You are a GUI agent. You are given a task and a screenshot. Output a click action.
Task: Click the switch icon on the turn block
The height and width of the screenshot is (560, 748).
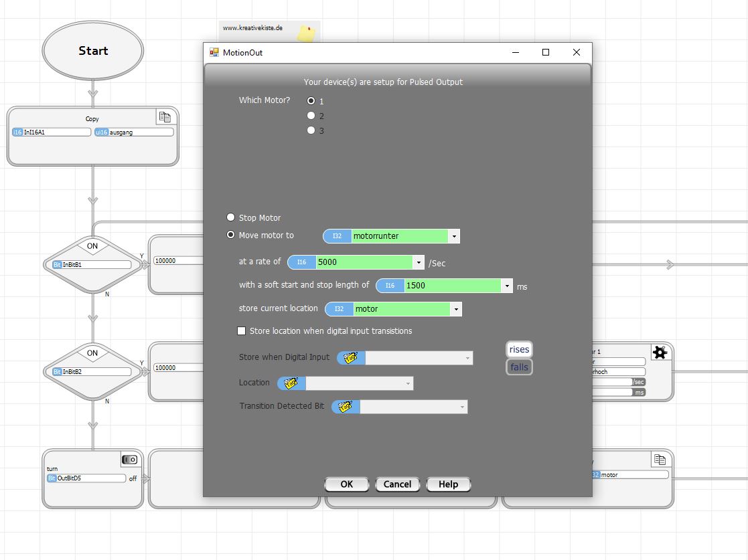click(x=129, y=460)
